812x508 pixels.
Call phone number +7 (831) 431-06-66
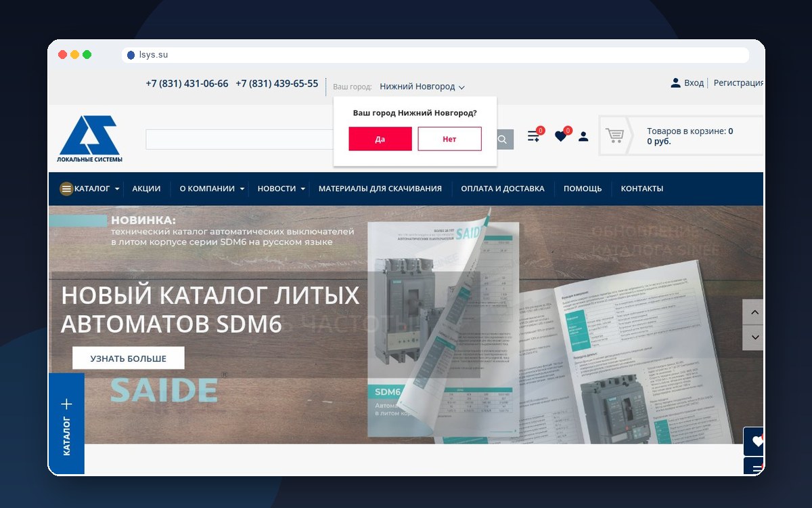(x=187, y=84)
